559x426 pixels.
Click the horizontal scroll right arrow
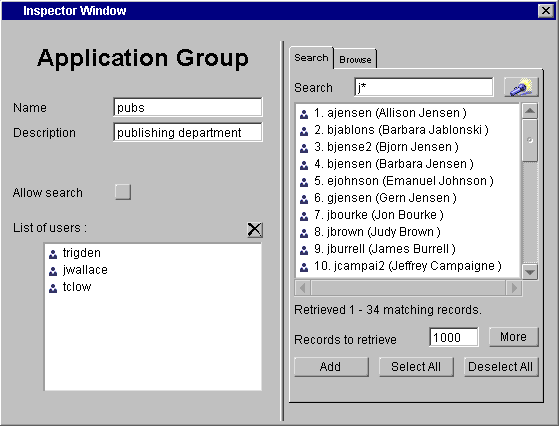[x=514, y=288]
